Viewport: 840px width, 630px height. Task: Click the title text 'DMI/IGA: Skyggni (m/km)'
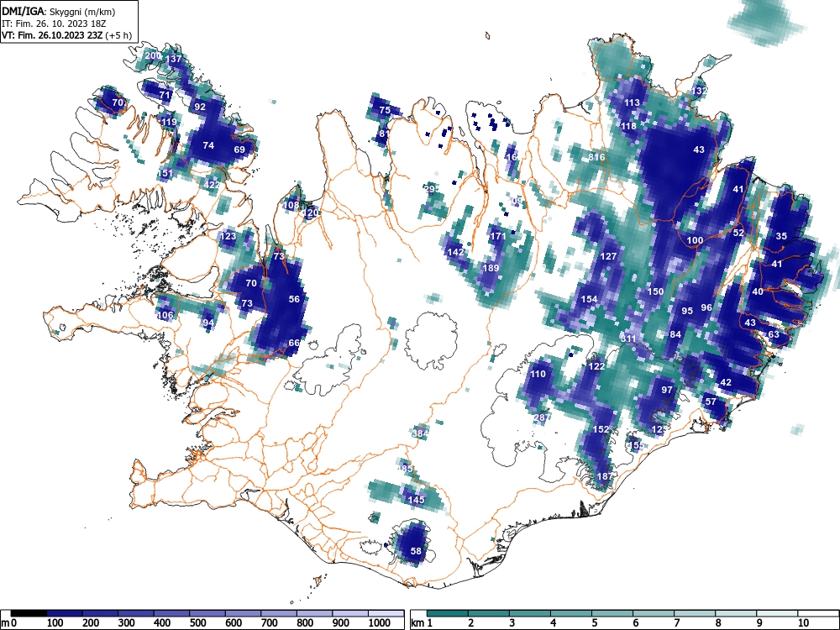[59, 12]
